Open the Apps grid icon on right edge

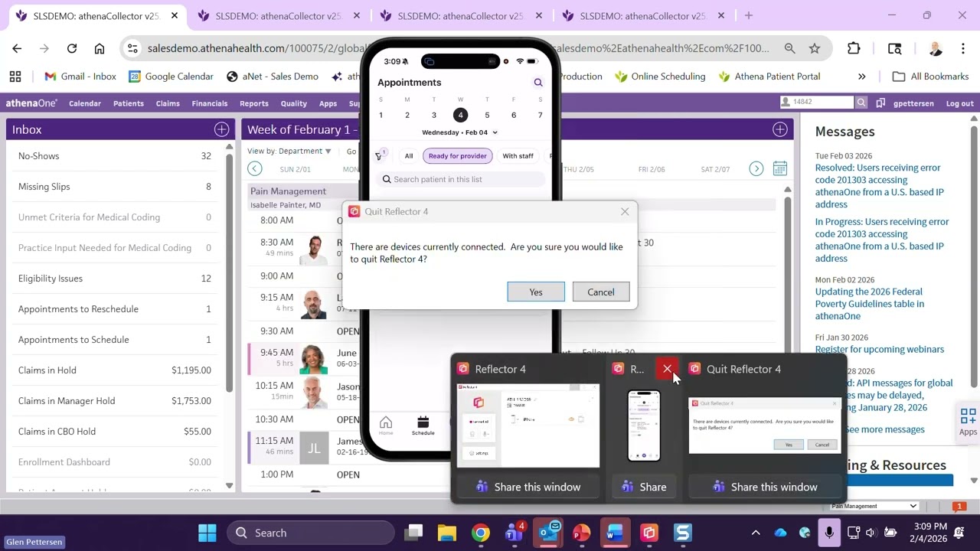968,422
